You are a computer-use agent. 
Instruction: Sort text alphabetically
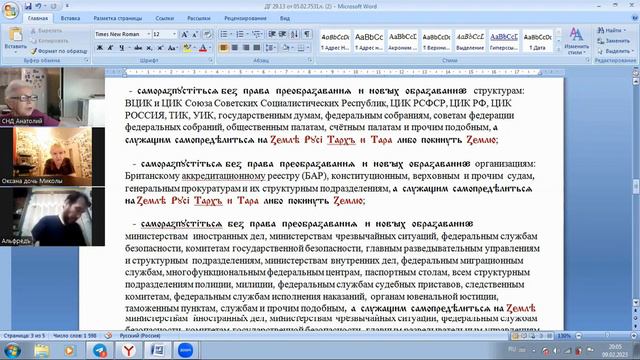295,34
